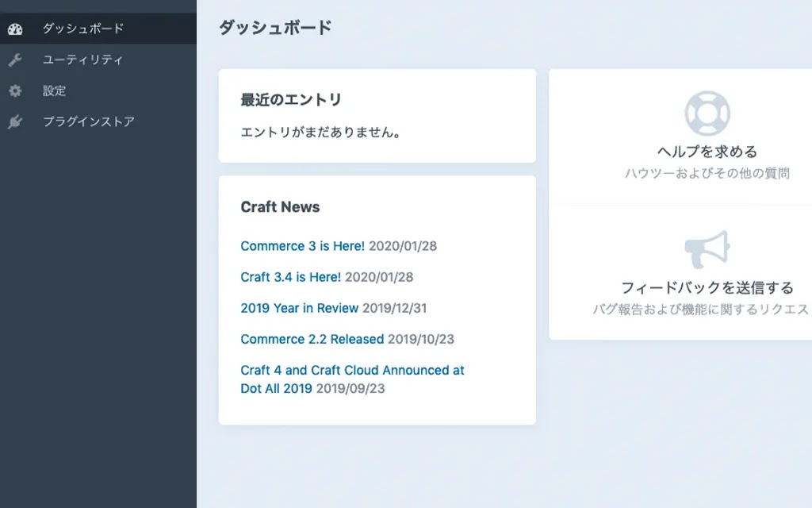Open the 'Commerce 2.2 Released' link

point(312,339)
